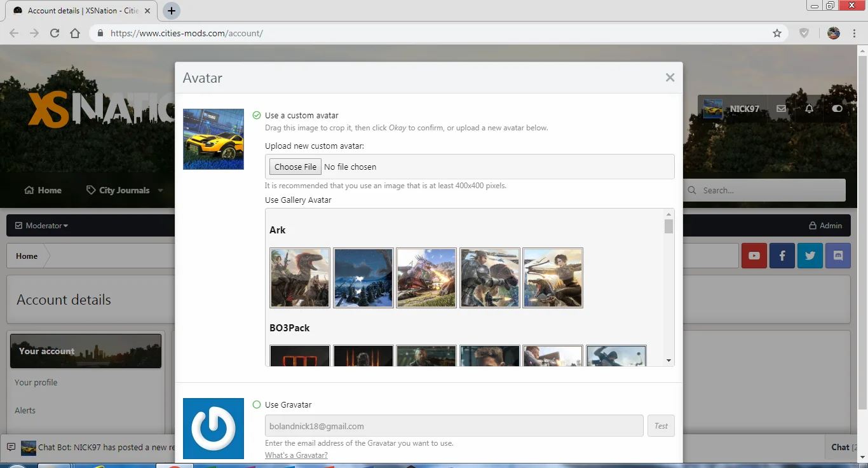The height and width of the screenshot is (468, 868).
Task: Open the Discord social button
Action: pos(838,256)
